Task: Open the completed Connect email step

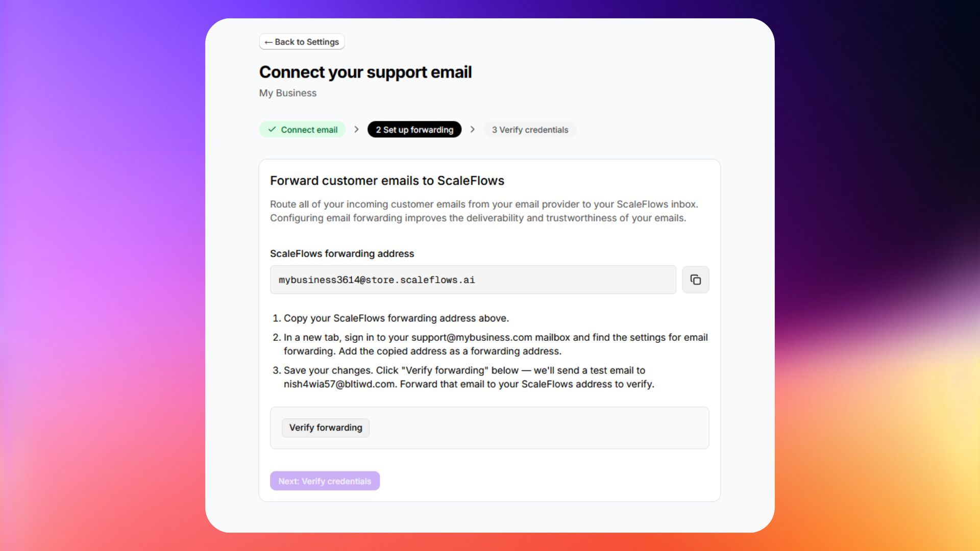Action: (302, 130)
